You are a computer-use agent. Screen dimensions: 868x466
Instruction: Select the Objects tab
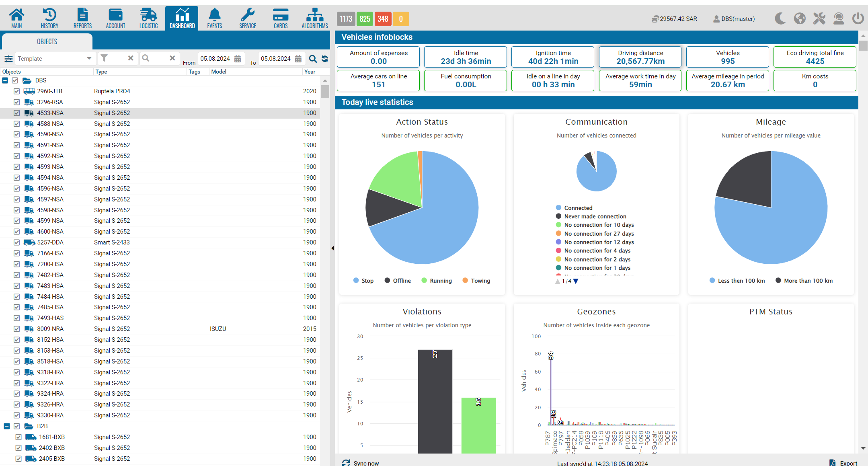pos(47,41)
